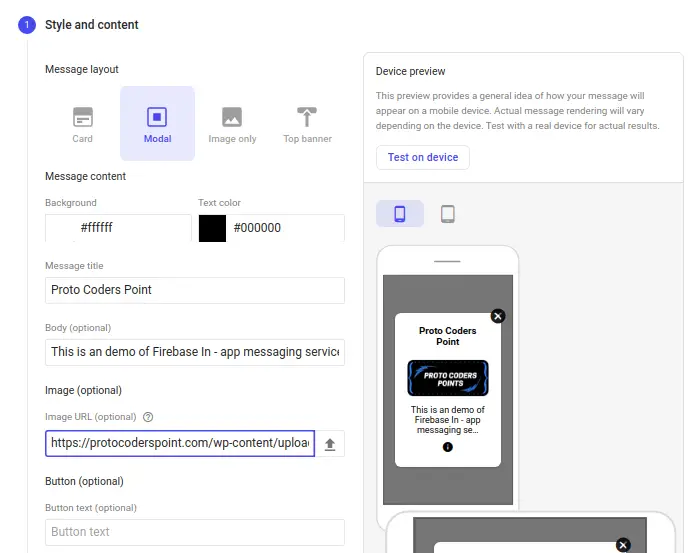Click Test on device button
Viewport: 697px width, 553px height.
pyautogui.click(x=423, y=157)
